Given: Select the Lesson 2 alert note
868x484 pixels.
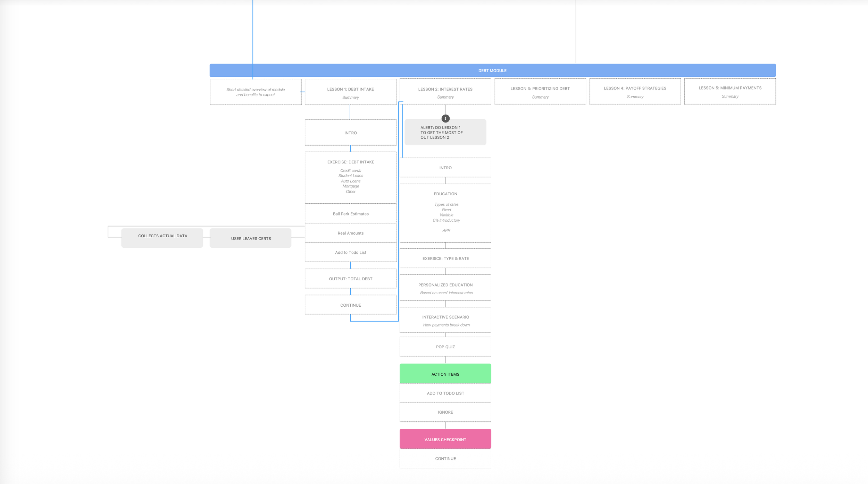Looking at the screenshot, I should pyautogui.click(x=445, y=134).
